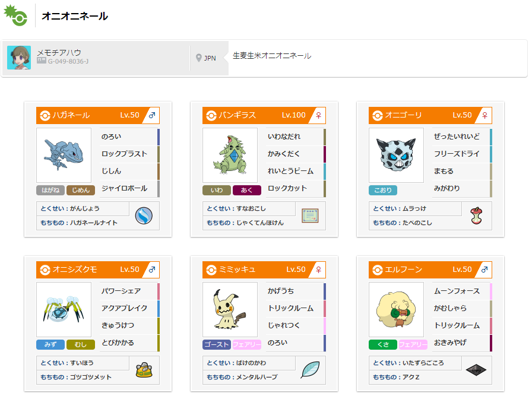Viewport: 532px width, 396px height.
Task: Click the move ムーンフォース
Action: point(457,291)
